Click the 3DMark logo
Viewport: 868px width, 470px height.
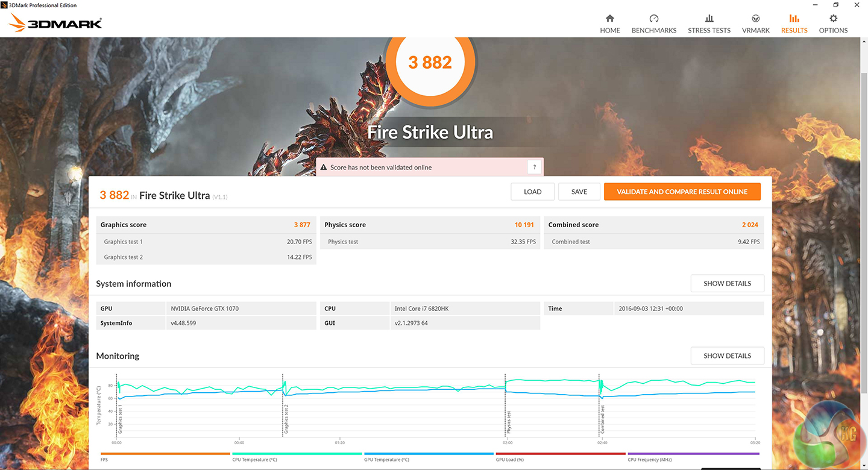click(x=55, y=23)
